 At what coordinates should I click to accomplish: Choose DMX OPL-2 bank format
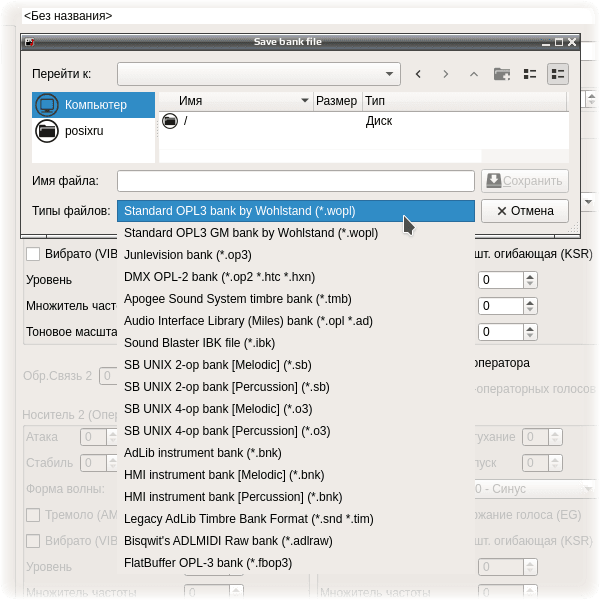296,277
